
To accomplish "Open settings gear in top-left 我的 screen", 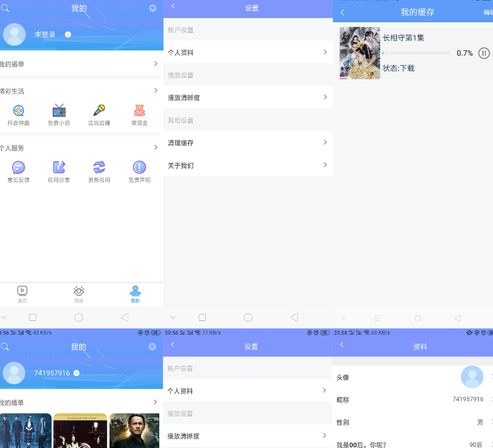I will pos(152,8).
